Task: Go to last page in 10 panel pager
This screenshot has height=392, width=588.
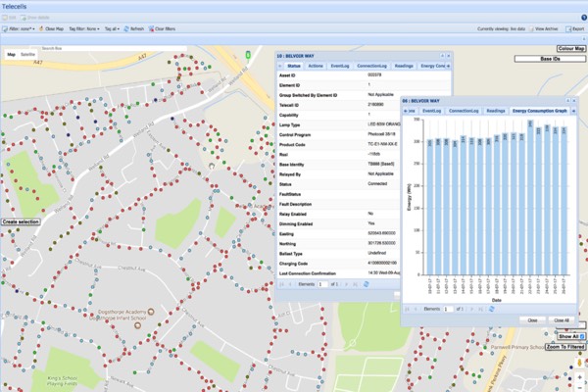Action: pyautogui.click(x=355, y=284)
